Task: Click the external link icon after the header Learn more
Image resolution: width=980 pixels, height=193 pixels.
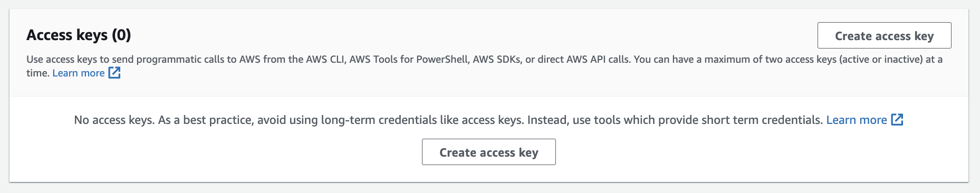Action: pyautogui.click(x=114, y=73)
